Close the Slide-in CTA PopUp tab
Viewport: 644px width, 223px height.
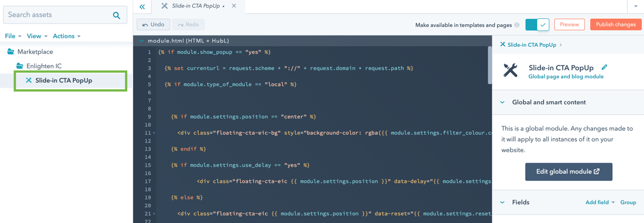pos(234,6)
